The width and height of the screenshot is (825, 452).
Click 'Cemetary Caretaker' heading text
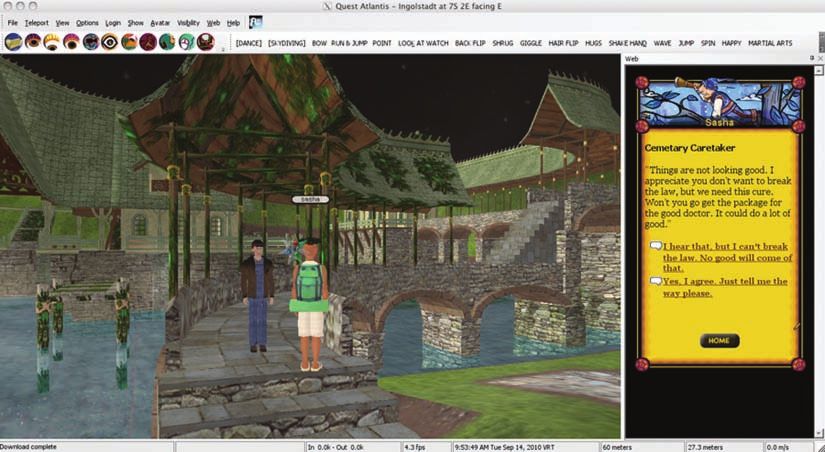point(690,148)
